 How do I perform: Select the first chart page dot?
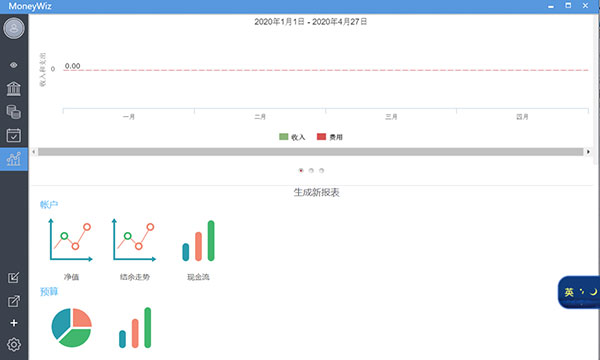pos(301,171)
